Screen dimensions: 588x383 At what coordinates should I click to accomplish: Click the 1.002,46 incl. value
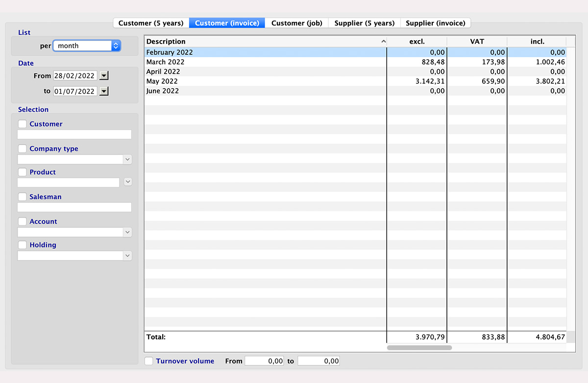tap(550, 62)
